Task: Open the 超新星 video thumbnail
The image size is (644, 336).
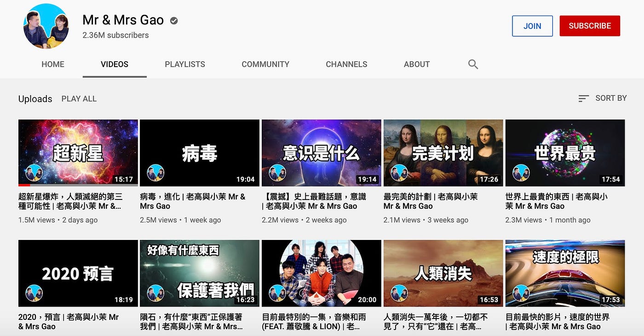Action: [78, 153]
